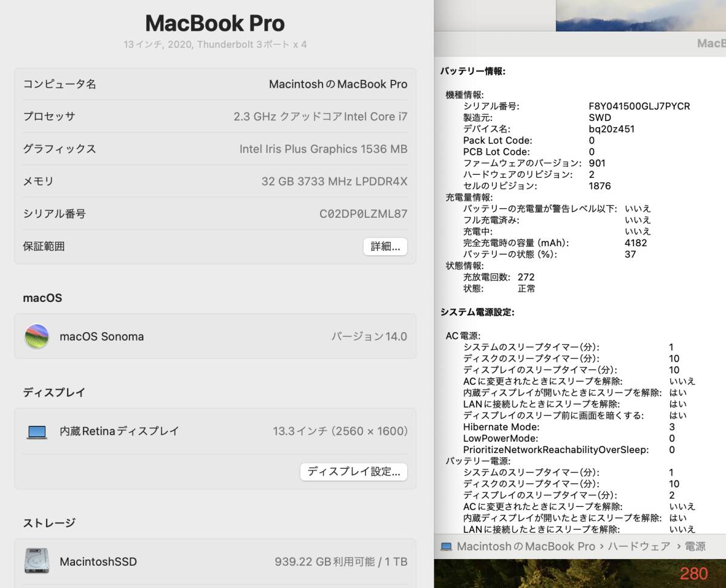Click Pack Lot Code row
This screenshot has width=726, height=588.
tap(529, 140)
